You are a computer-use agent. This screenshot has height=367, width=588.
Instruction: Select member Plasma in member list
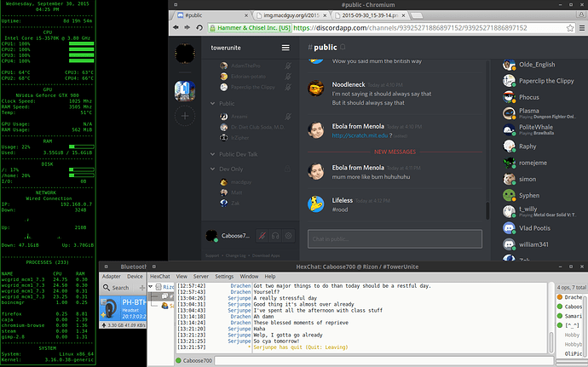click(x=539, y=113)
